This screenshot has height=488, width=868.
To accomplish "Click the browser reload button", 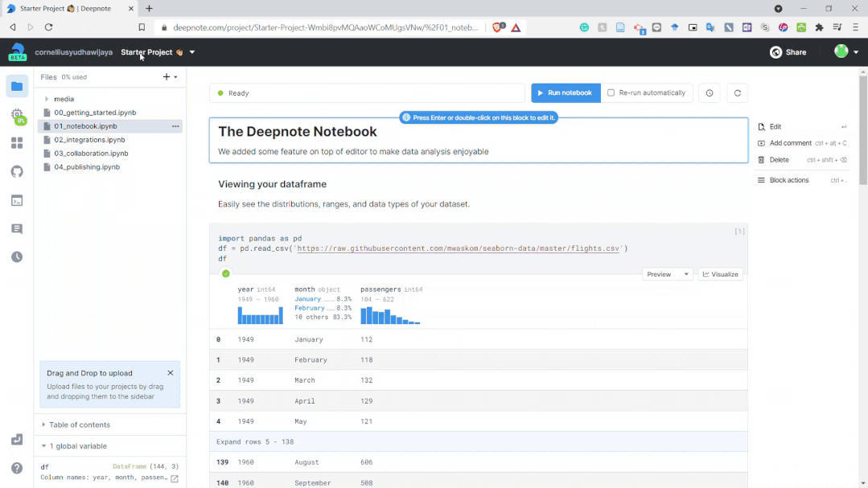I will pyautogui.click(x=49, y=27).
